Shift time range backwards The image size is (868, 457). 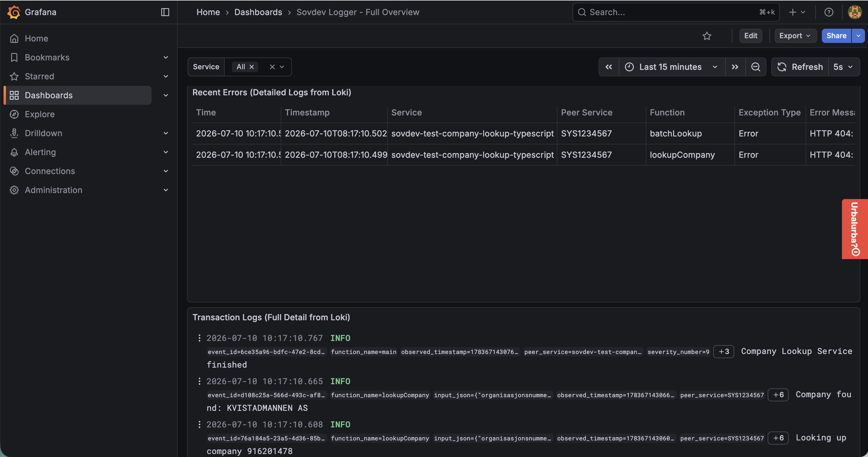tap(609, 67)
